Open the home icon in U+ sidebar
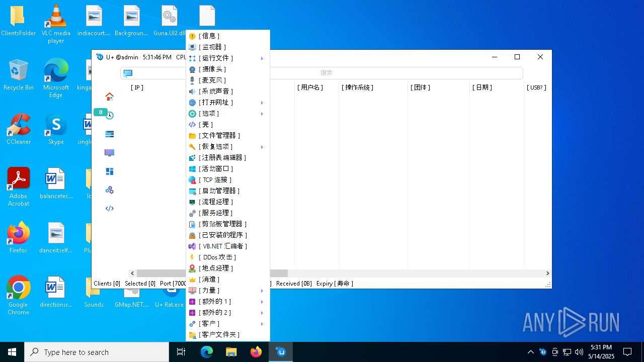This screenshot has width=644, height=362. click(109, 97)
